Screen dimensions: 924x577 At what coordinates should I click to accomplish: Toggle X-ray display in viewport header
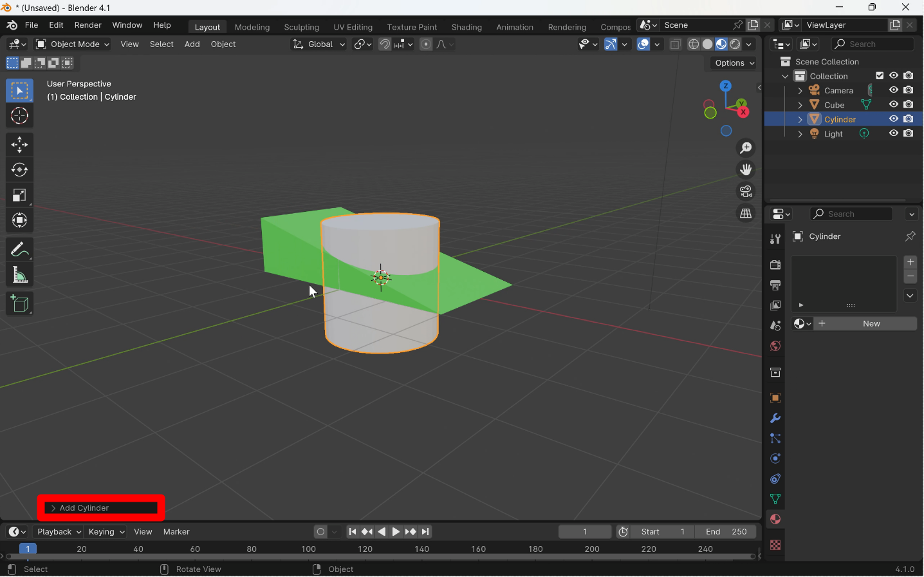[x=676, y=44]
